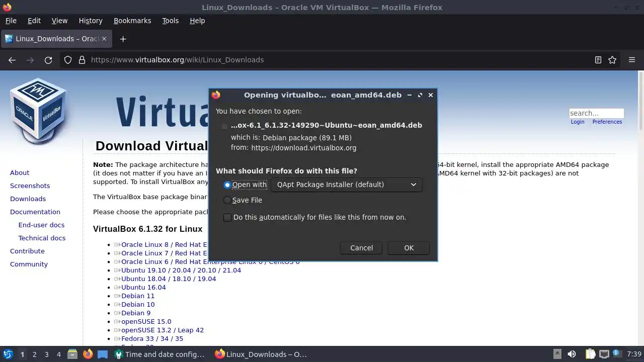
Task: Open the Debian 11 download link
Action: pyautogui.click(x=138, y=296)
